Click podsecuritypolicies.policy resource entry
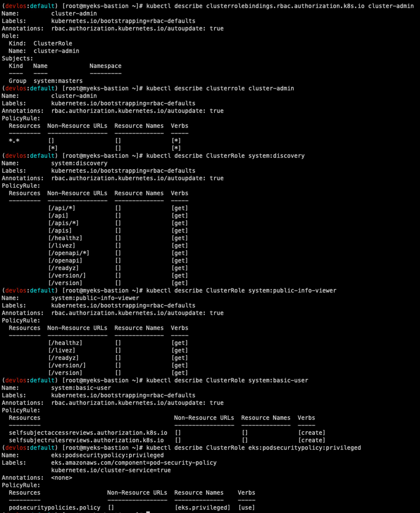The image size is (420, 513). 54,508
